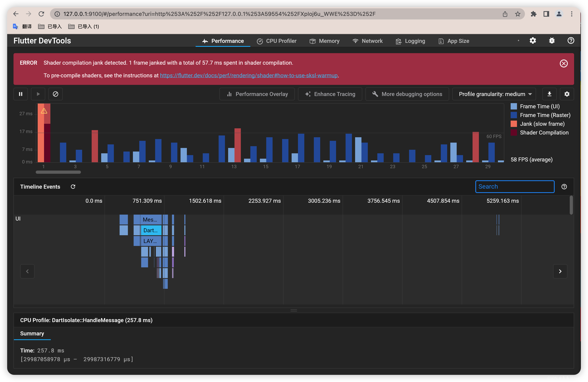Open More debugging options

(407, 94)
